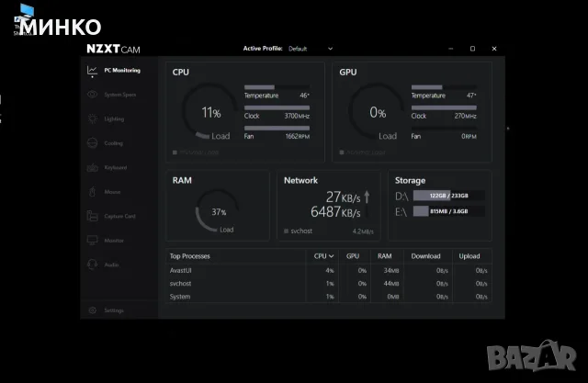Sort processes by CPU column chevron

click(331, 256)
